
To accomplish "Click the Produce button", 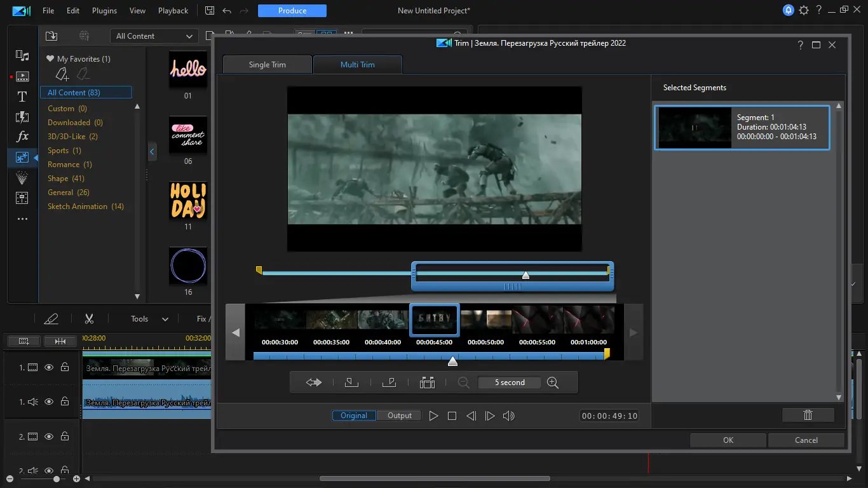I will click(292, 11).
